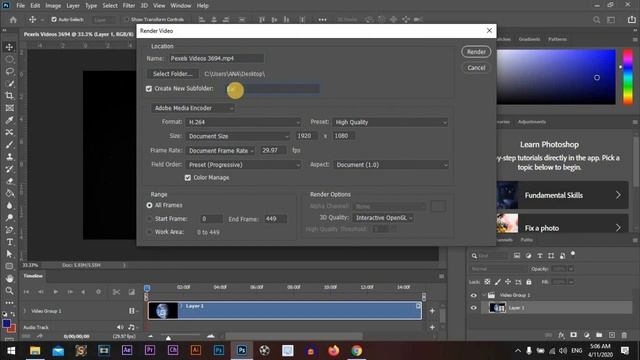Click the Render button
Viewport: 640px width, 360px height.
tap(476, 52)
